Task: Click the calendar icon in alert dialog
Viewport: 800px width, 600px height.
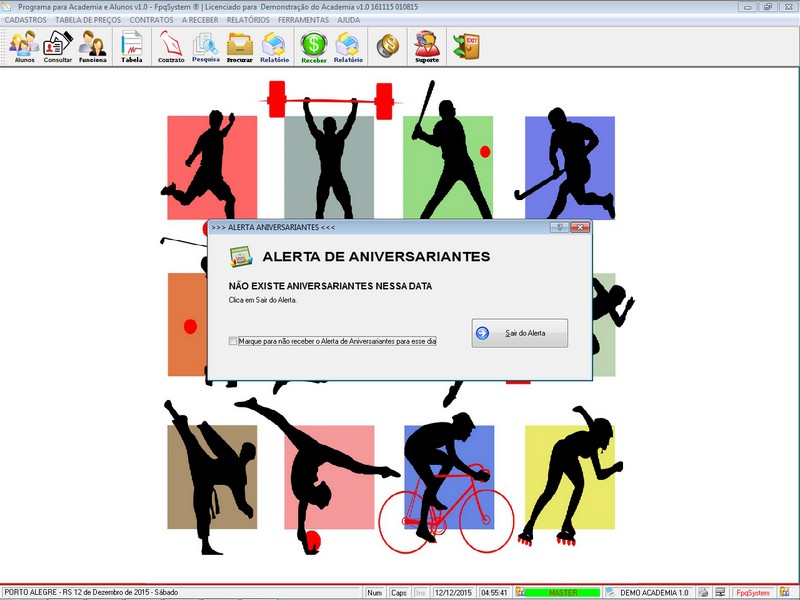Action: (x=241, y=257)
